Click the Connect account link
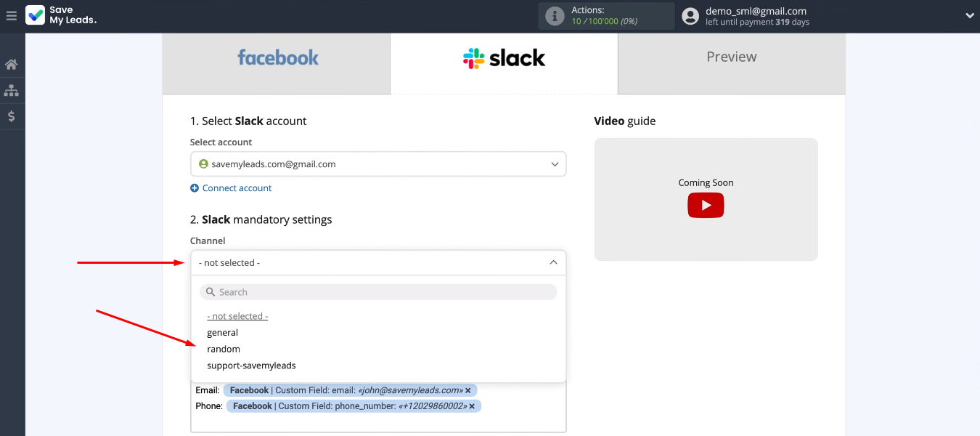980x436 pixels. coord(237,188)
